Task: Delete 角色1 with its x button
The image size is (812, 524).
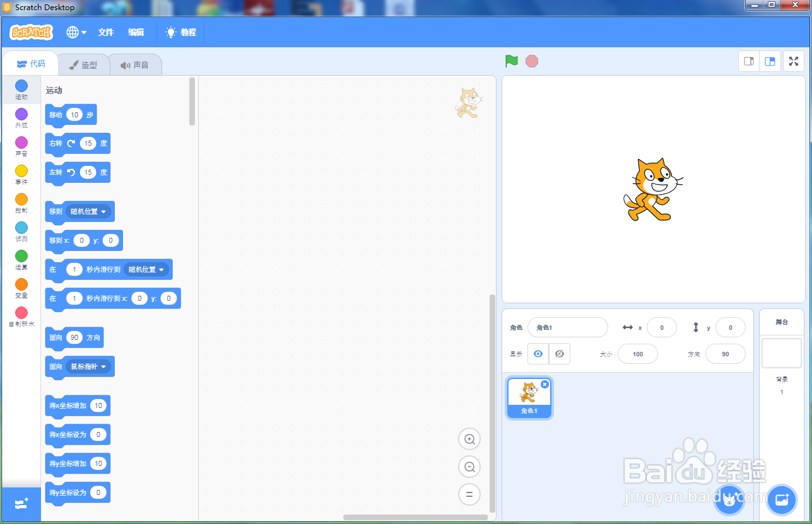Action: tap(544, 384)
